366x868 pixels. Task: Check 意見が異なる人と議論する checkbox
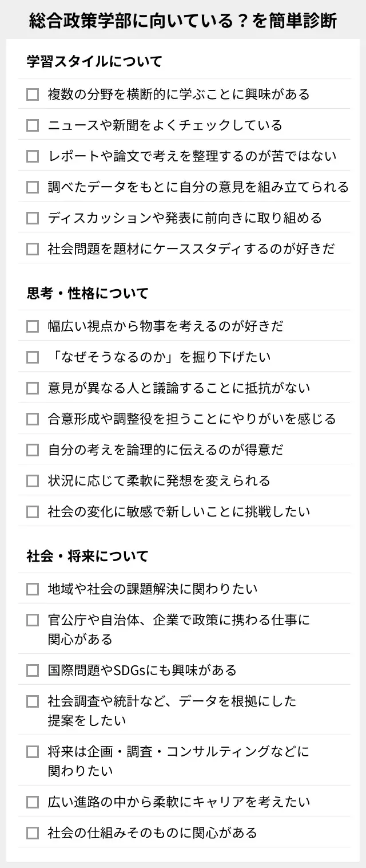(x=33, y=388)
